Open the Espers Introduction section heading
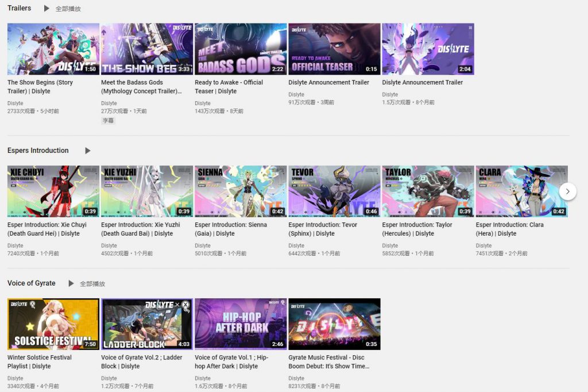Screen dimensions: 588x392 [x=38, y=151]
